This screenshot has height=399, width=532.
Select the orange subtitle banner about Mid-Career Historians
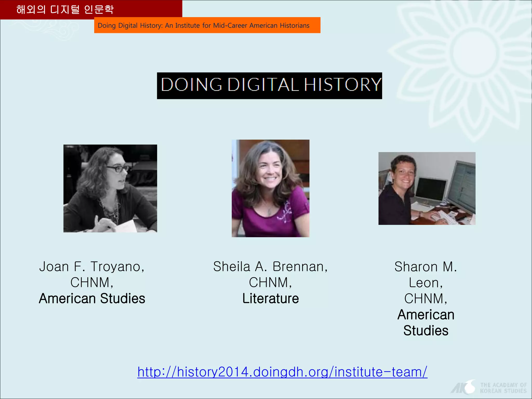207,25
